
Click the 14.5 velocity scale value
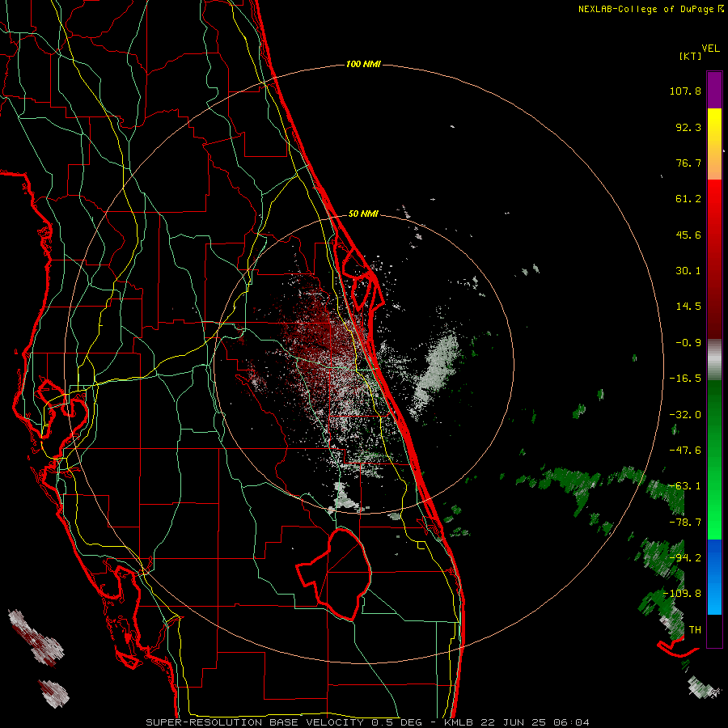[688, 307]
